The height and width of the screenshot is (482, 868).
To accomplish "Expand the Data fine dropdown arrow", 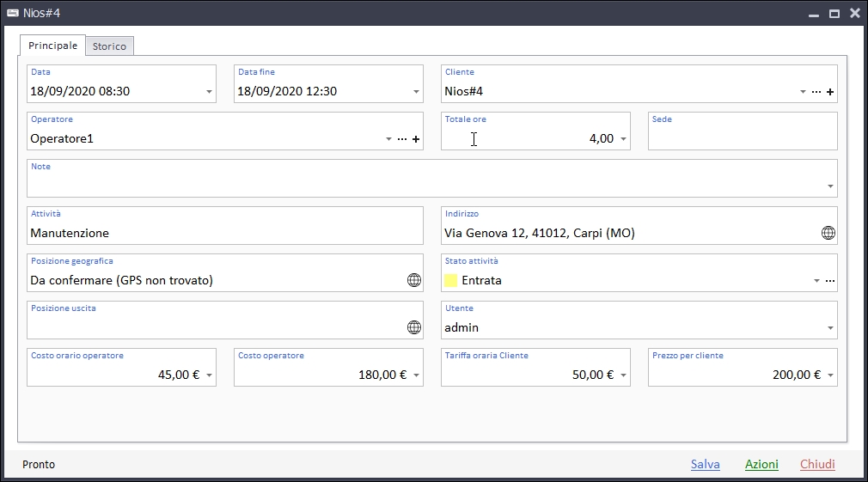I will (417, 92).
